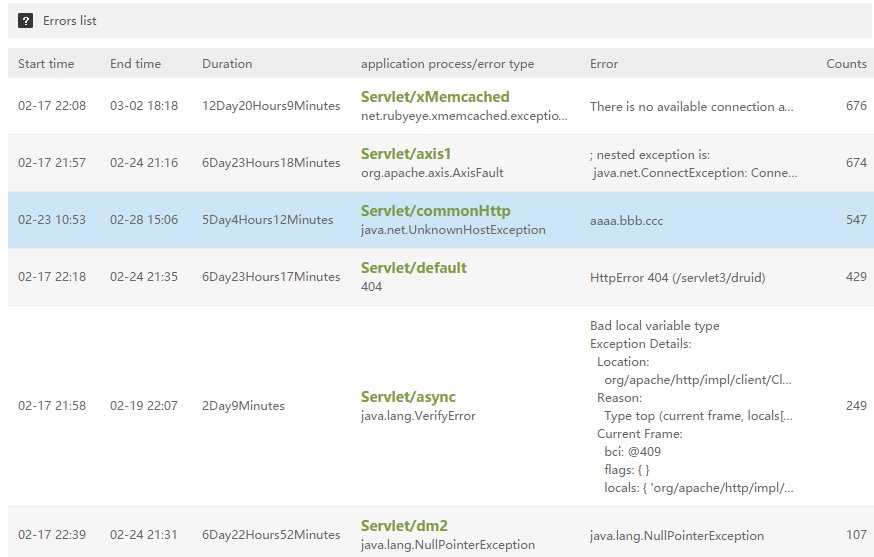
Task: Click the help question mark icon
Action: [26, 20]
